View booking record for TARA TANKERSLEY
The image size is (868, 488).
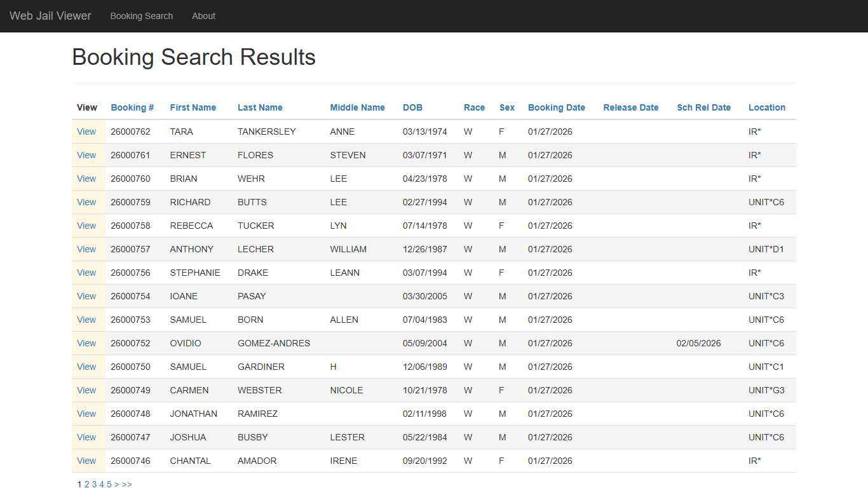(x=86, y=132)
